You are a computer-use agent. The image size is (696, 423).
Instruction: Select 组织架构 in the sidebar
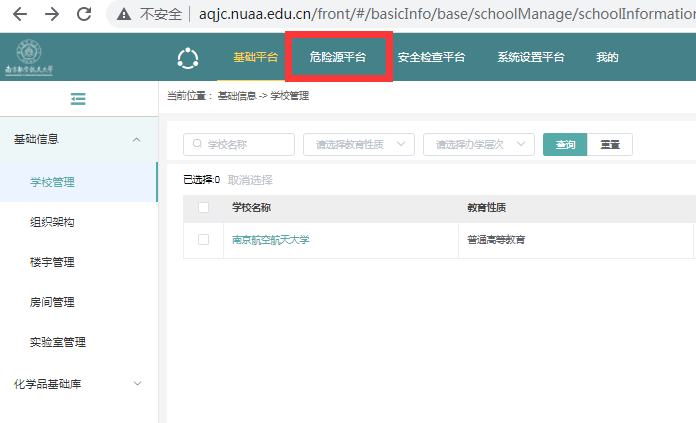[x=52, y=222]
